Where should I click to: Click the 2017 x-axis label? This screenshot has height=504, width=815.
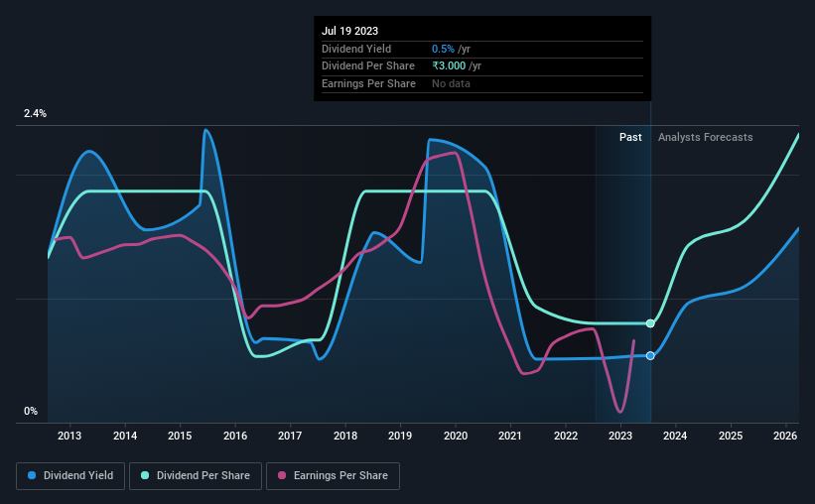click(x=290, y=436)
